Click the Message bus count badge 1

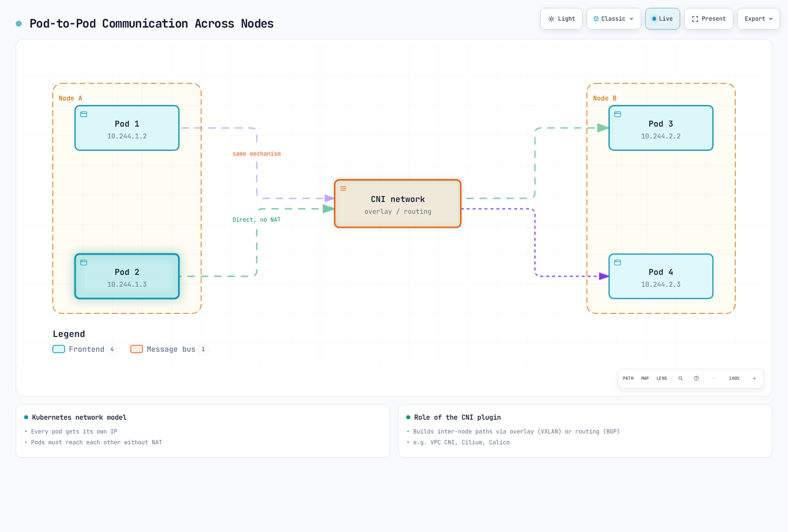(x=203, y=349)
